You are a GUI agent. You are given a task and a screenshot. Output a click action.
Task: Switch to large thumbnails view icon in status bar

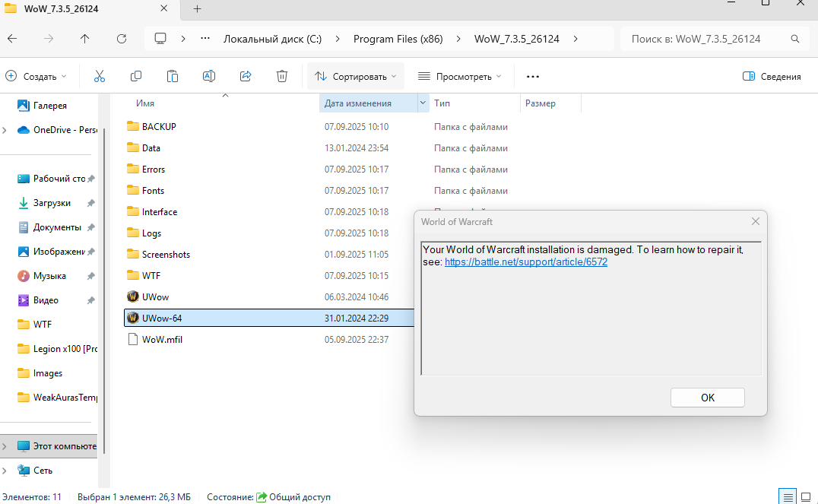coord(806,496)
